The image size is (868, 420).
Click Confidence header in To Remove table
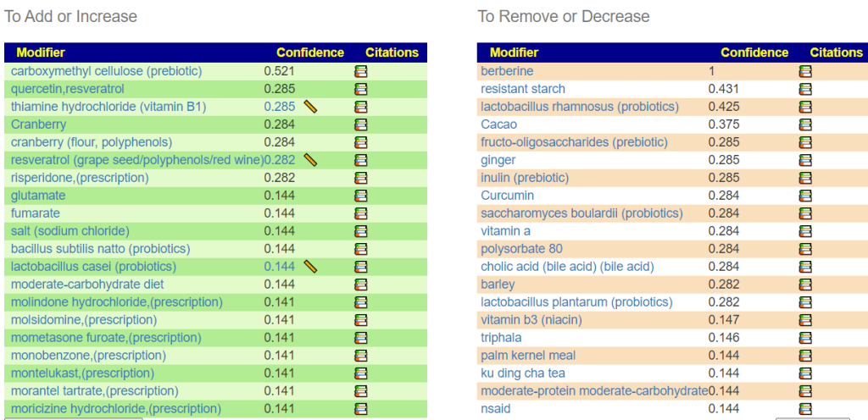coord(754,52)
